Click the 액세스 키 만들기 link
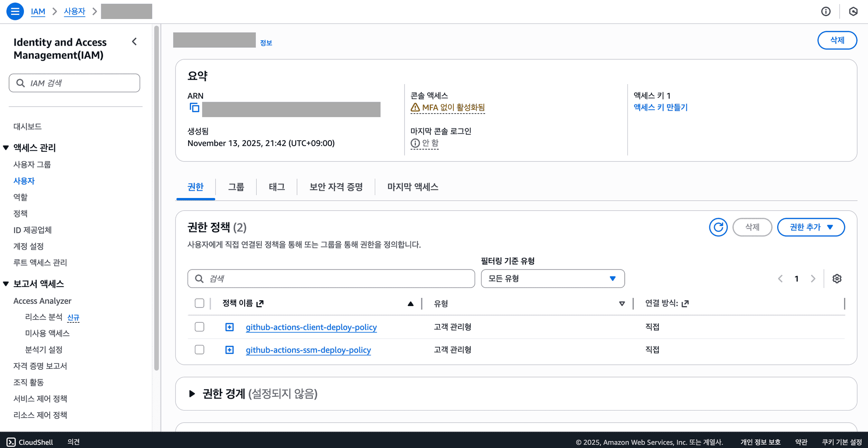The image size is (868, 448). (x=660, y=107)
